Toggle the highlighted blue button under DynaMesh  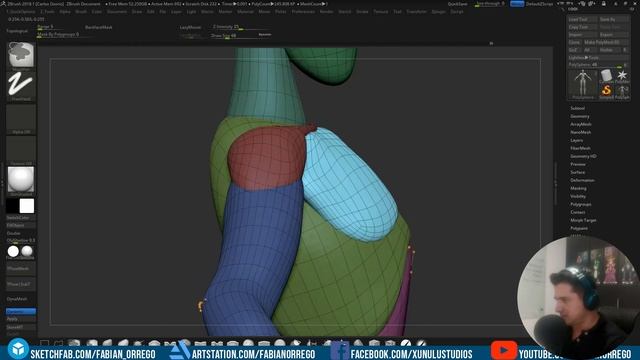click(21, 311)
